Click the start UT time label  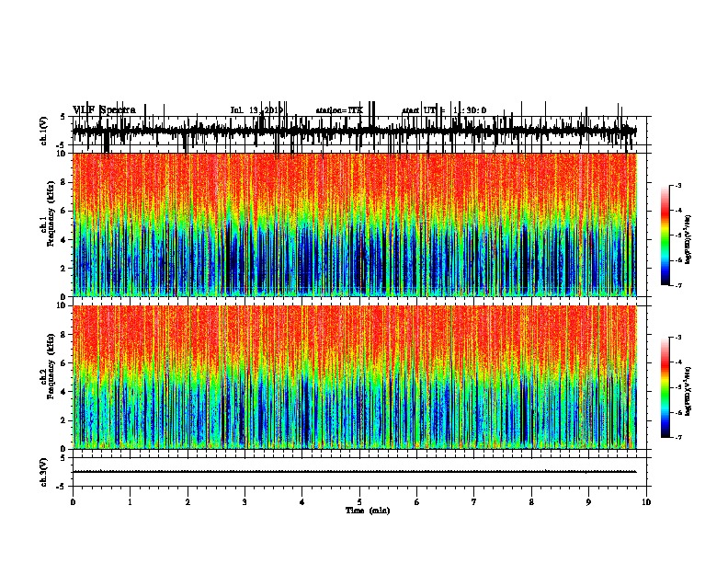pyautogui.click(x=444, y=110)
